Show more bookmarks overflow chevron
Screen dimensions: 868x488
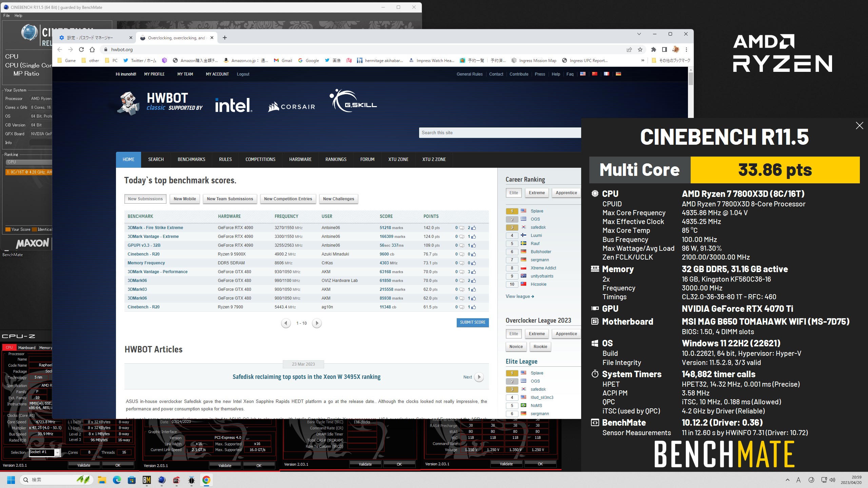pos(643,60)
